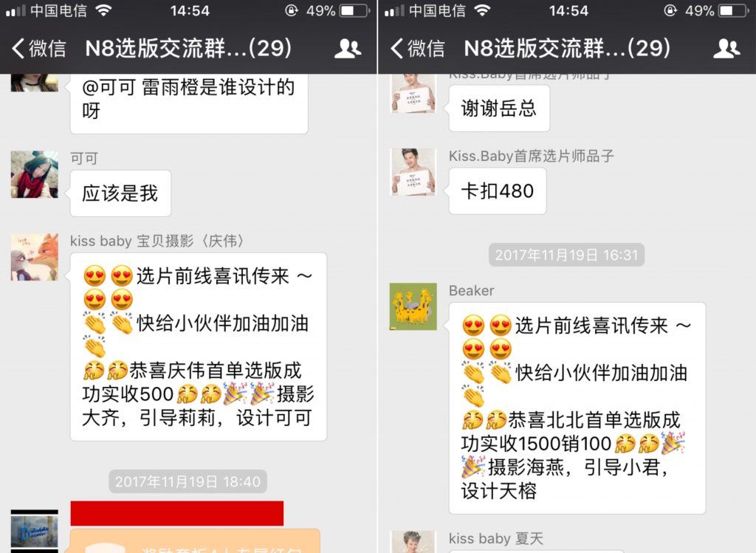
Task: Select the 谢谢岳总 message bubble
Action: click(499, 109)
